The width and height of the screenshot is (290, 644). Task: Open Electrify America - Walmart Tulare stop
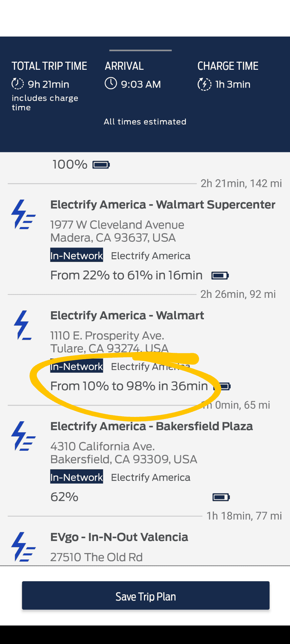pyautogui.click(x=127, y=316)
